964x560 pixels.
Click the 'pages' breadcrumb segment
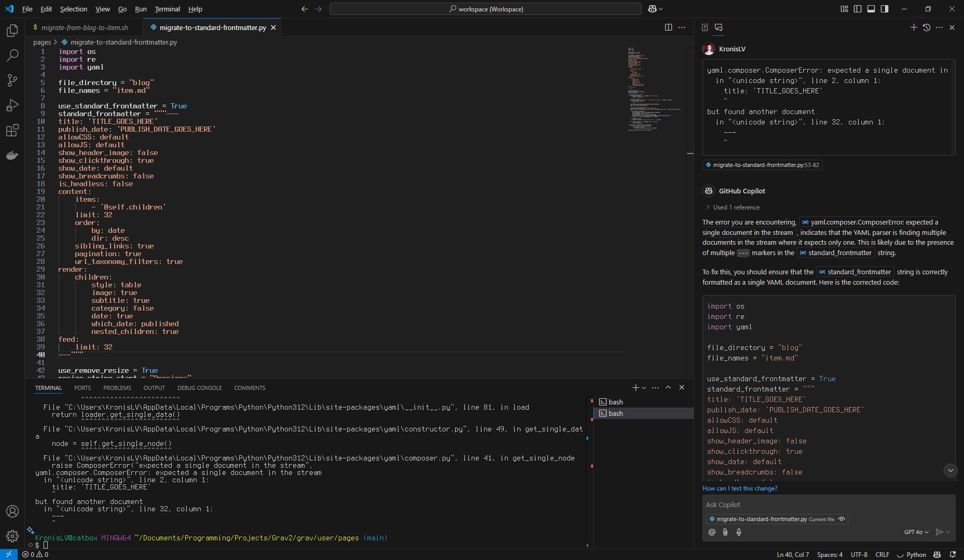[42, 42]
